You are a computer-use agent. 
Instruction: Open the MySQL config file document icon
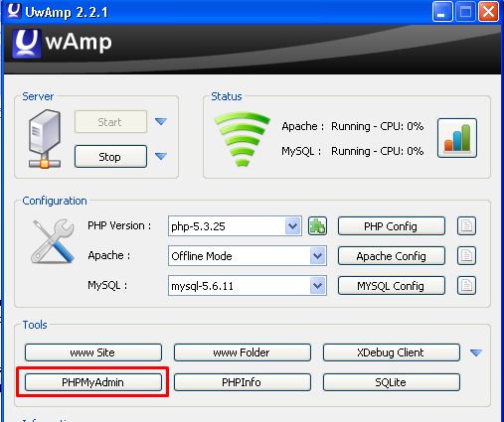466,285
